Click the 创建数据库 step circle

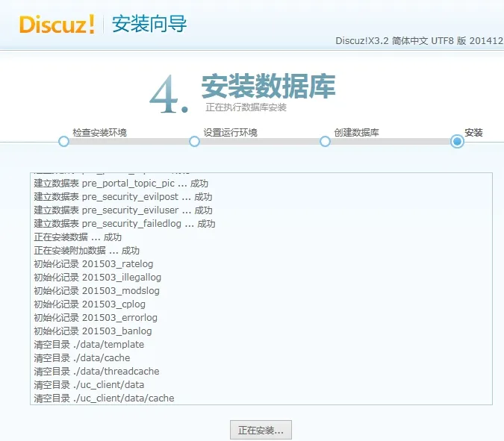click(325, 141)
